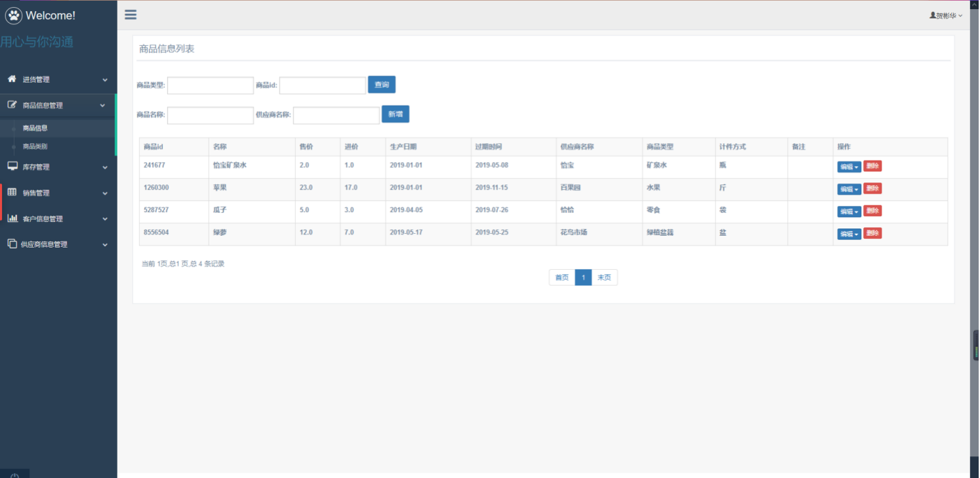
Task: Open 编辑 dropdown for 瓜子 row
Action: pos(849,211)
